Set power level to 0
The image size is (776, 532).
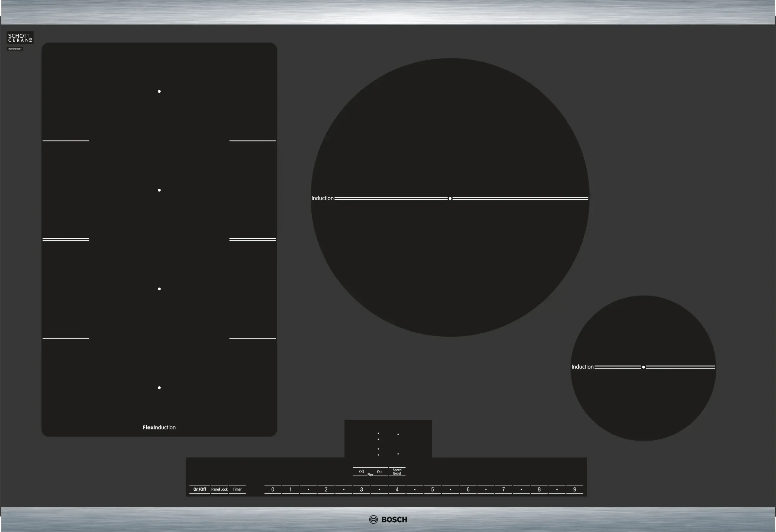273,489
